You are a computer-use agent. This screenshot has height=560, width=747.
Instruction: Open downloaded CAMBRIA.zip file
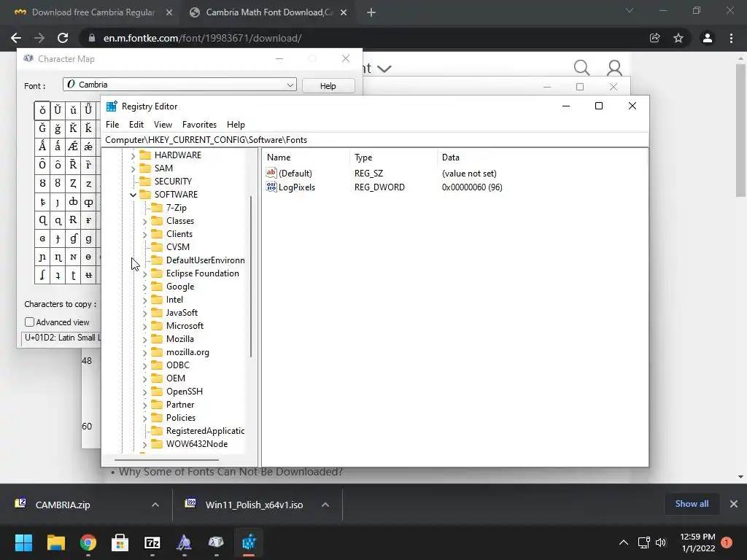click(63, 505)
